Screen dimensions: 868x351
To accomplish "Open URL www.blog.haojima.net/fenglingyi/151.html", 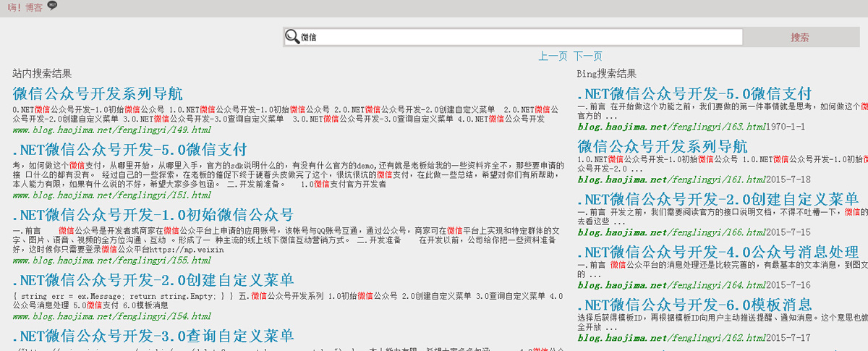I will coord(112,195).
